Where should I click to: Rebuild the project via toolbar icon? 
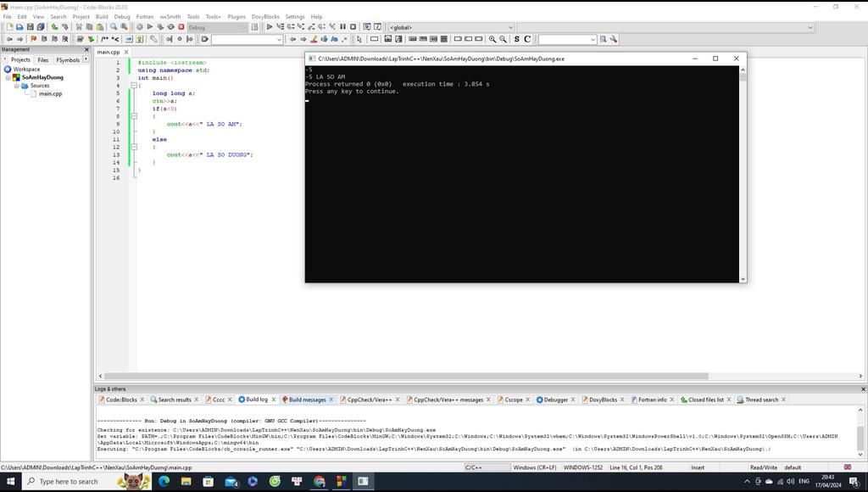pyautogui.click(x=170, y=26)
